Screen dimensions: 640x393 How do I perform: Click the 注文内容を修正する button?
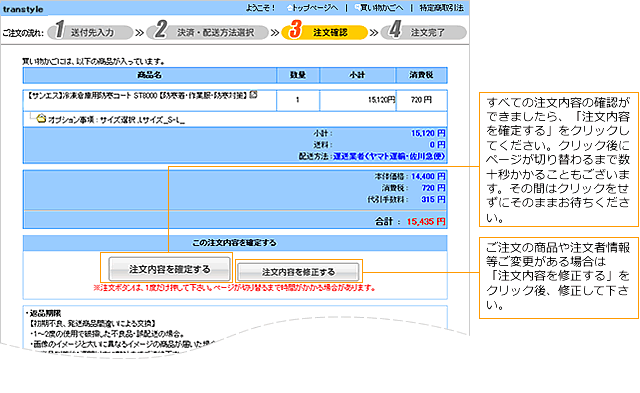[298, 271]
